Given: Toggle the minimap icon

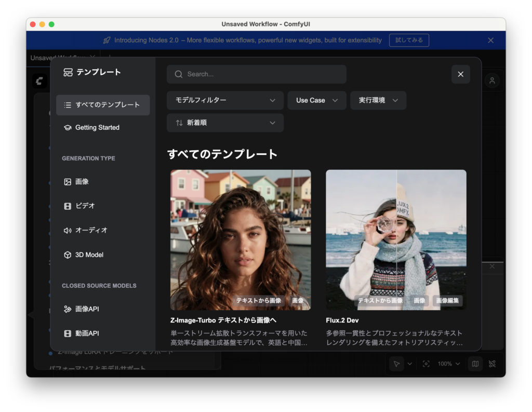Looking at the screenshot, I should [475, 364].
